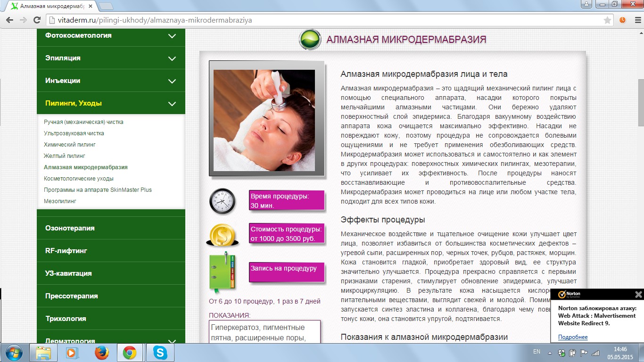Open the Прессотерапия menu item

pos(111,296)
